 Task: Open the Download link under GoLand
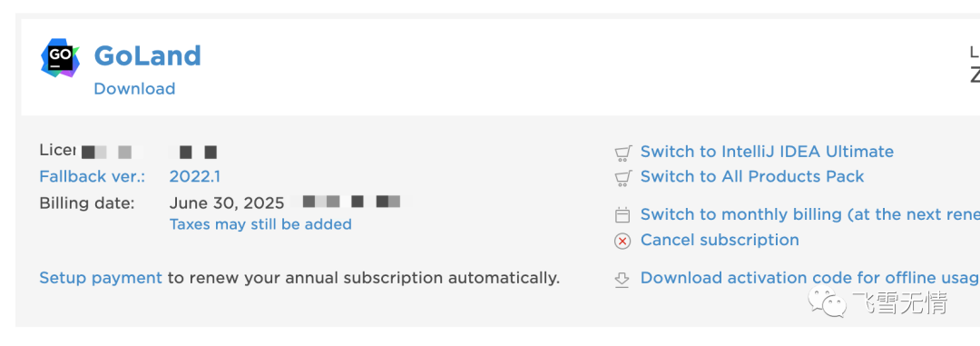pyautogui.click(x=134, y=89)
